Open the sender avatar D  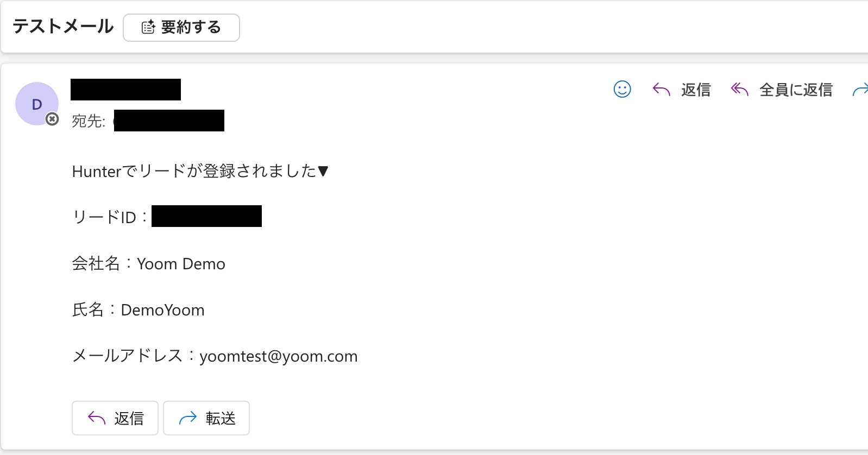tap(36, 104)
